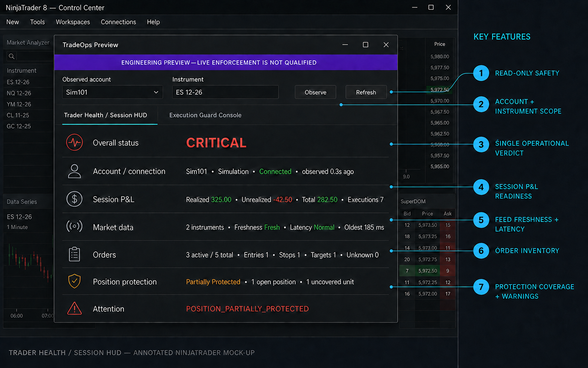Maximize the NinjaTrader Control Center window
Screen dimensions: 588x368
(x=431, y=7)
